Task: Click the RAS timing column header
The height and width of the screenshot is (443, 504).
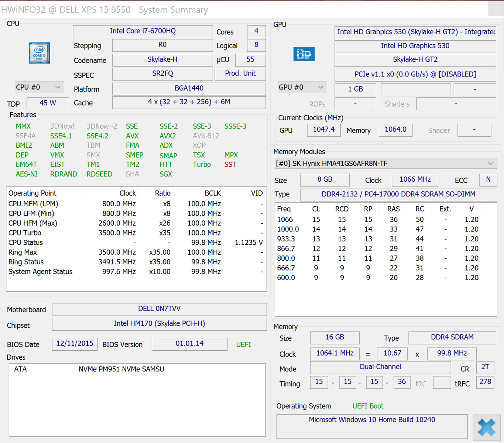Action: click(x=394, y=209)
